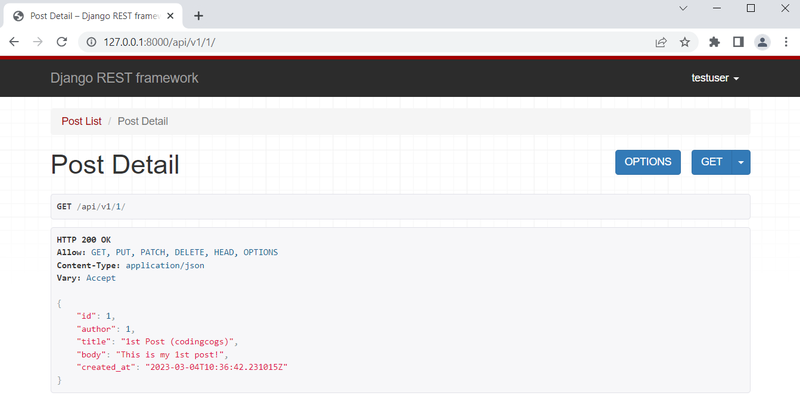Maximize the browser window
This screenshot has width=800, height=402.
pos(751,8)
